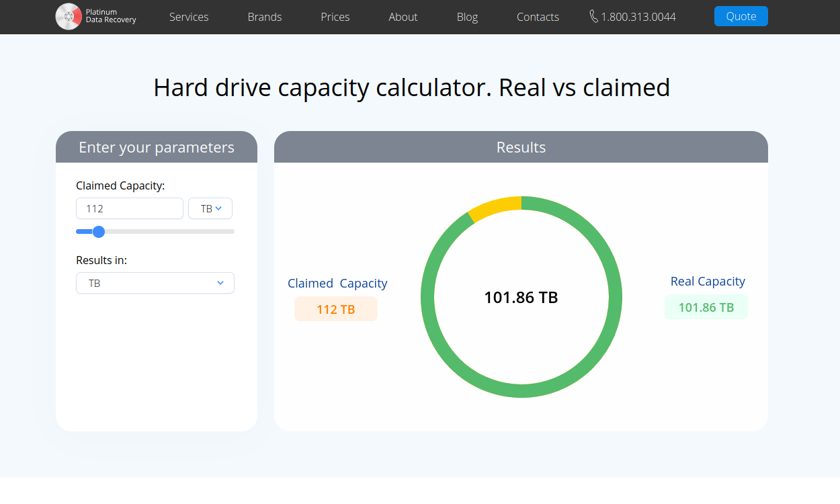Click the 1.800.313.0044 phone number
Viewport: 840px width, 504px height.
[638, 17]
